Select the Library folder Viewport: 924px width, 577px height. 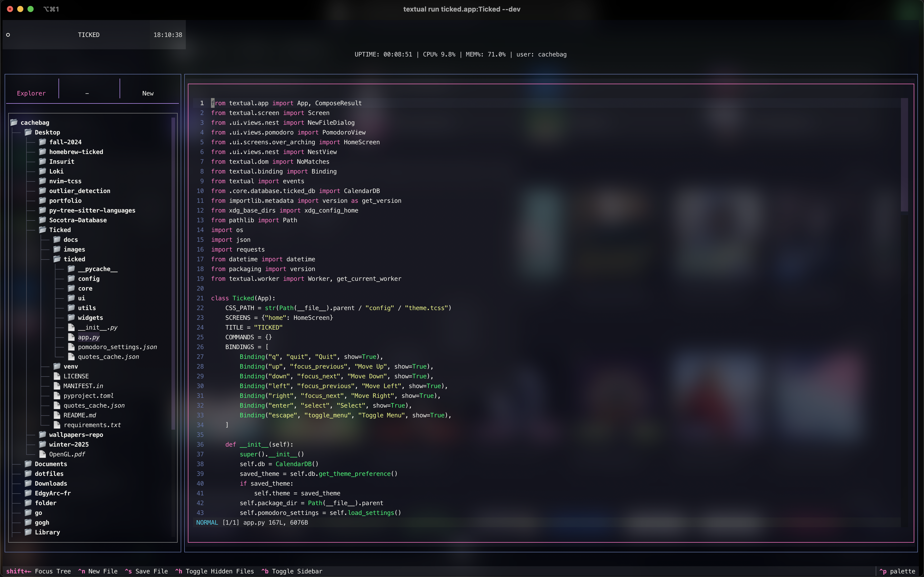47,532
